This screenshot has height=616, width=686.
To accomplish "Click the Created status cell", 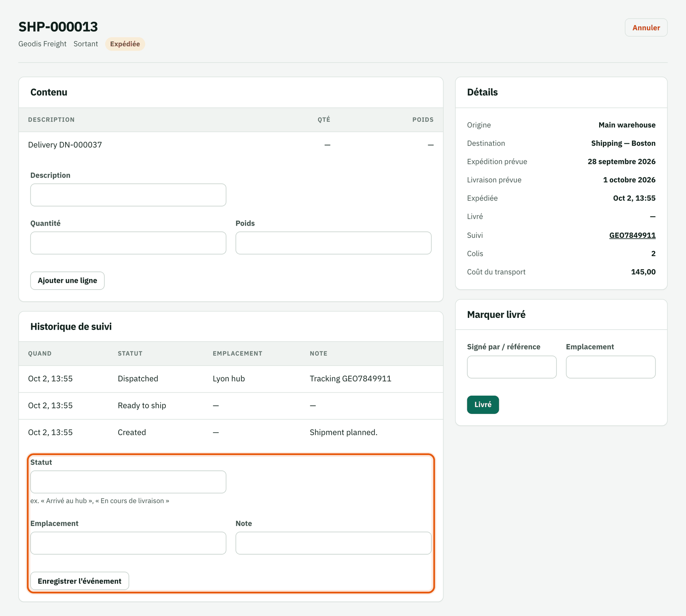I will pos(132,432).
